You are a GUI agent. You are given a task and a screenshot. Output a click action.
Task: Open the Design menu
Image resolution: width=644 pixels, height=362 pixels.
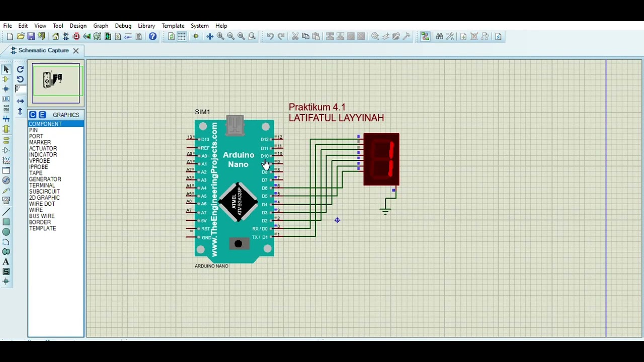pos(78,26)
